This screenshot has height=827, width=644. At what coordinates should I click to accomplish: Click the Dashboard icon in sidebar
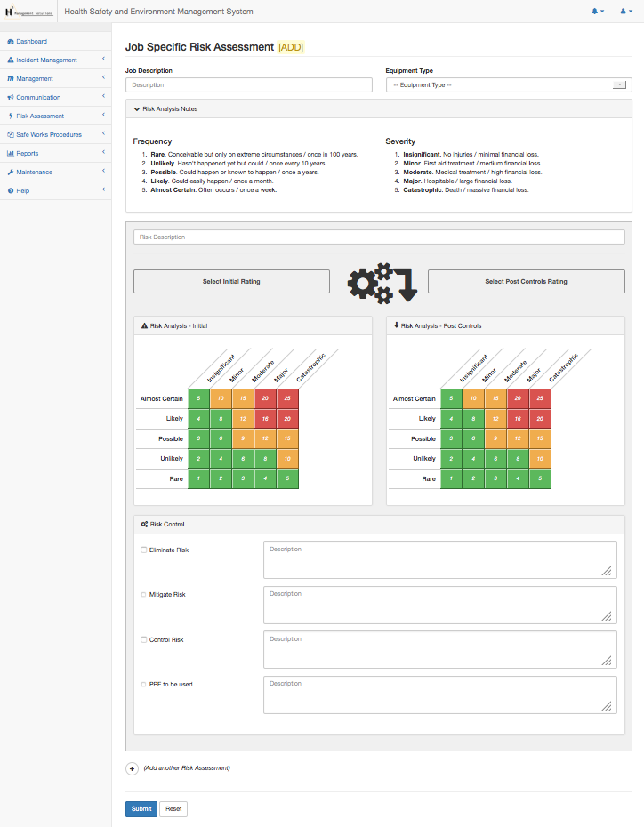click(11, 42)
